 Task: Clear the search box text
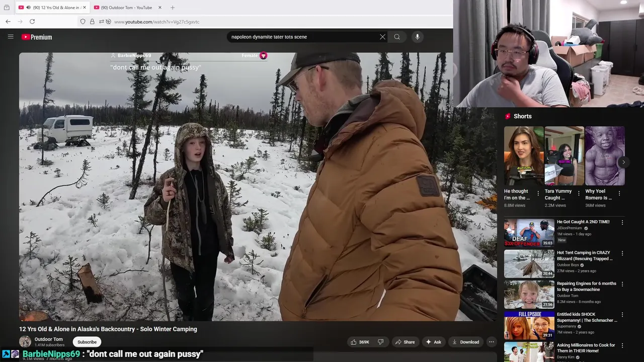pyautogui.click(x=382, y=37)
